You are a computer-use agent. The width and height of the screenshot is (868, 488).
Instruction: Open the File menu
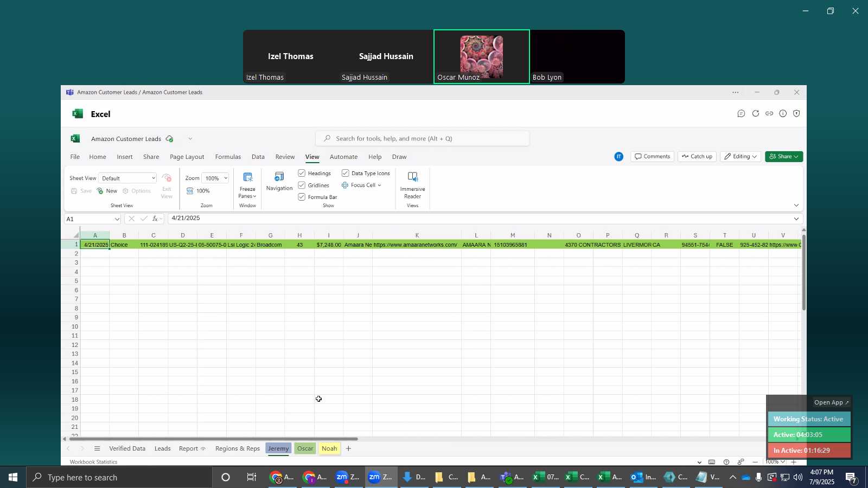click(75, 157)
